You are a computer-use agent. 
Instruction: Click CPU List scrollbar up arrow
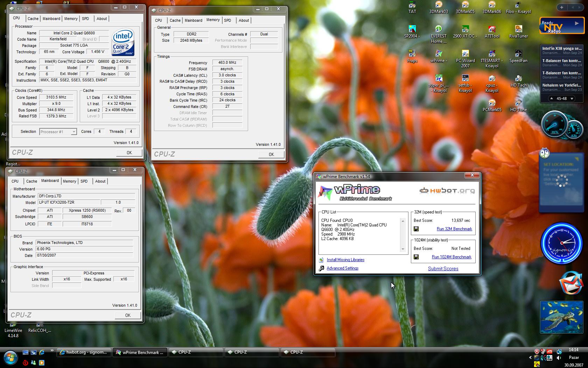click(x=403, y=221)
